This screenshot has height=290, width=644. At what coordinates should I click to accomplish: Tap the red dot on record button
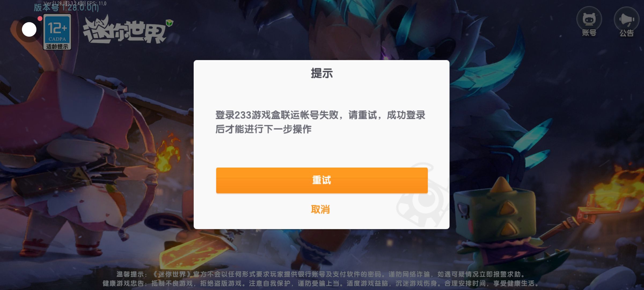pyautogui.click(x=40, y=19)
